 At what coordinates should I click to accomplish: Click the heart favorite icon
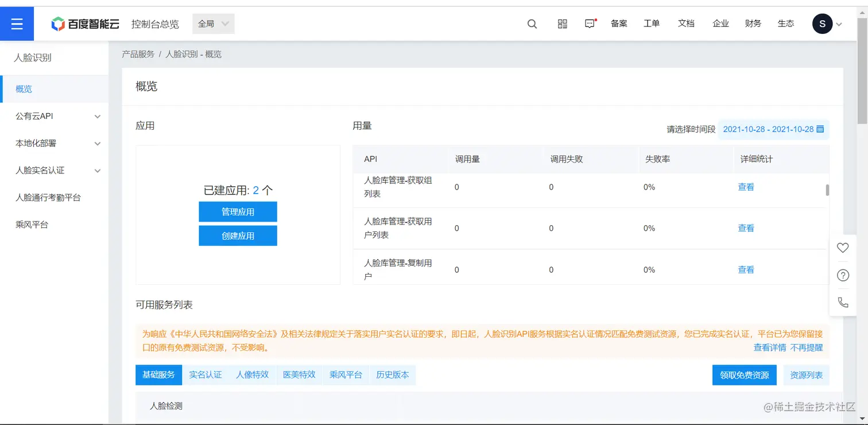(x=843, y=248)
